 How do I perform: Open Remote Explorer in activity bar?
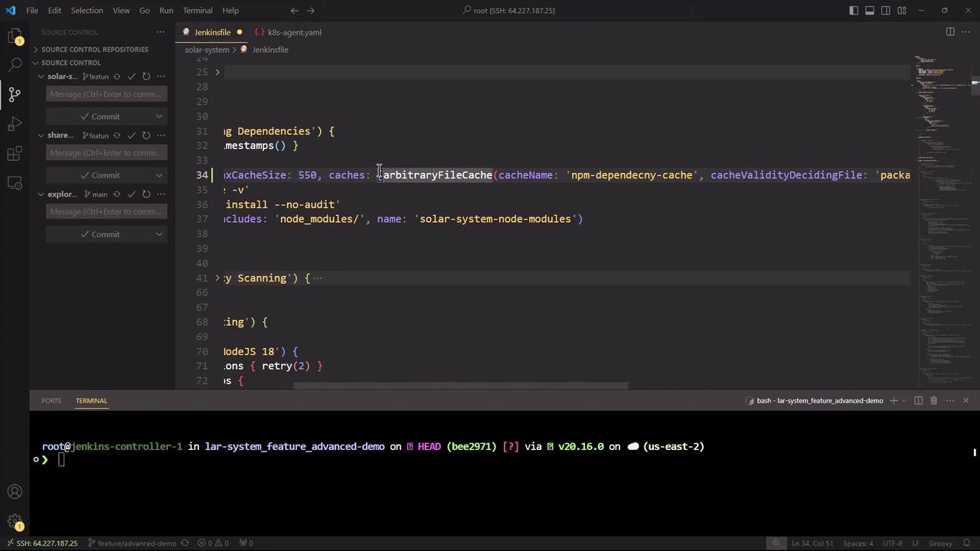click(15, 183)
